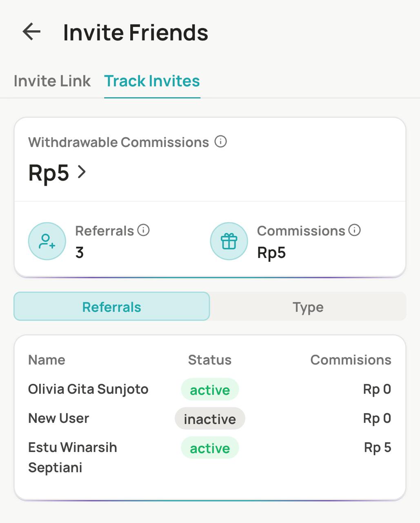This screenshot has height=523, width=420.
Task: Tap Olivia Gita Sunjoto's active status badge
Action: (210, 390)
